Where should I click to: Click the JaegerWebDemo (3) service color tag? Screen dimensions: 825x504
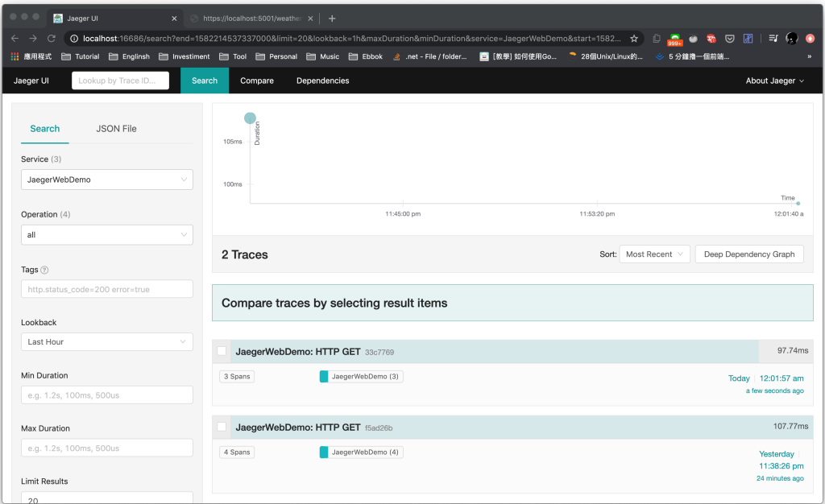pos(362,376)
